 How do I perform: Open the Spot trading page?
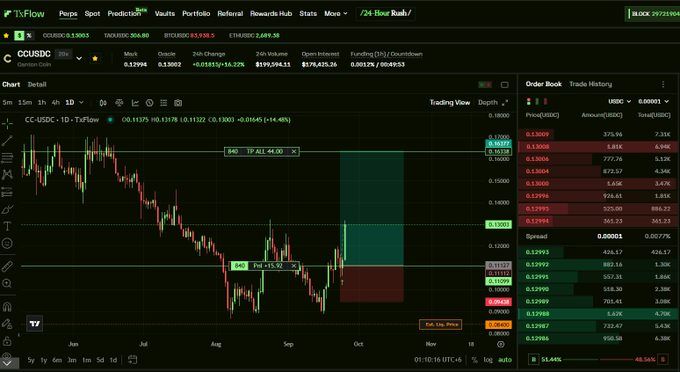(x=92, y=13)
